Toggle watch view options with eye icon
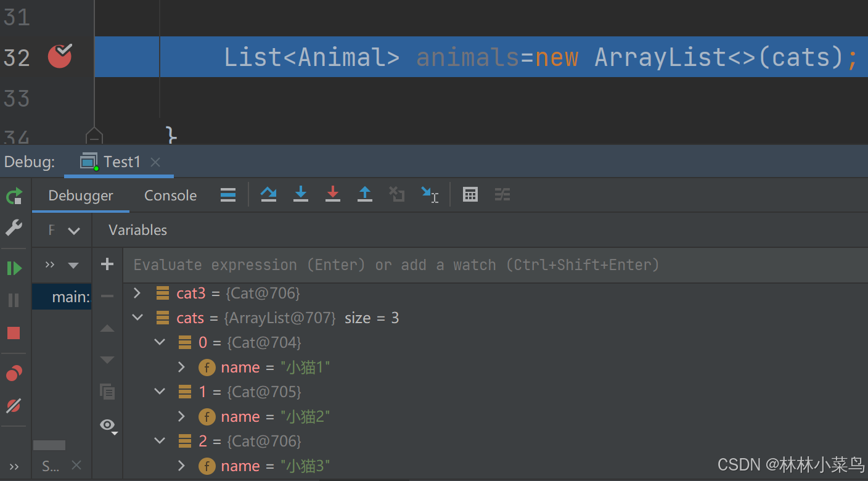Image resolution: width=868 pixels, height=481 pixels. [107, 425]
